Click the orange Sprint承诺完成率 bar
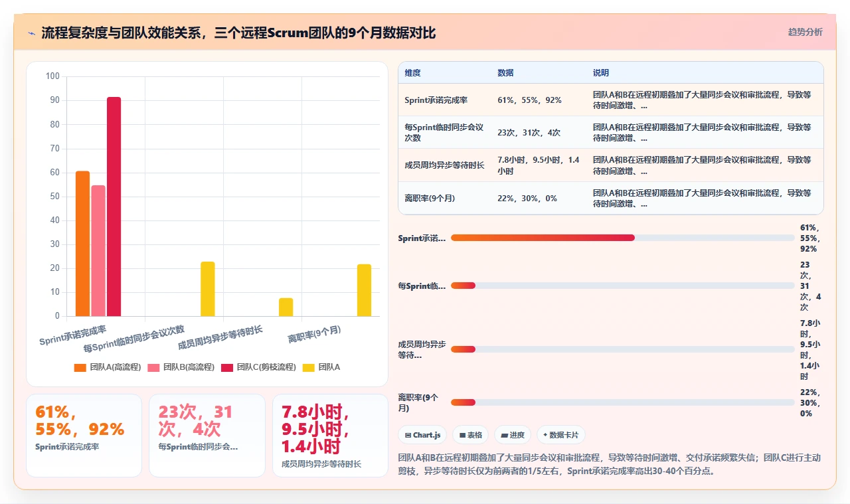850x504 pixels. pos(82,244)
